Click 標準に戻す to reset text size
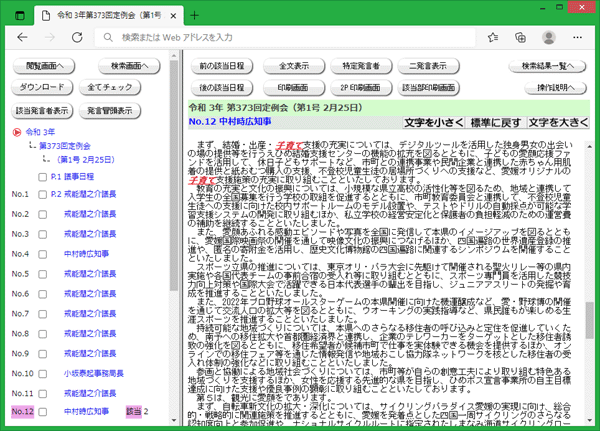 [x=496, y=122]
